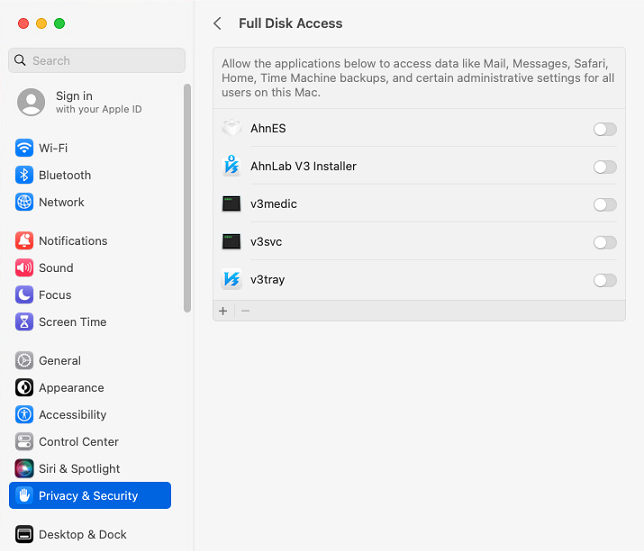Open Focus using the moon icon
The width and height of the screenshot is (644, 551).
24,295
